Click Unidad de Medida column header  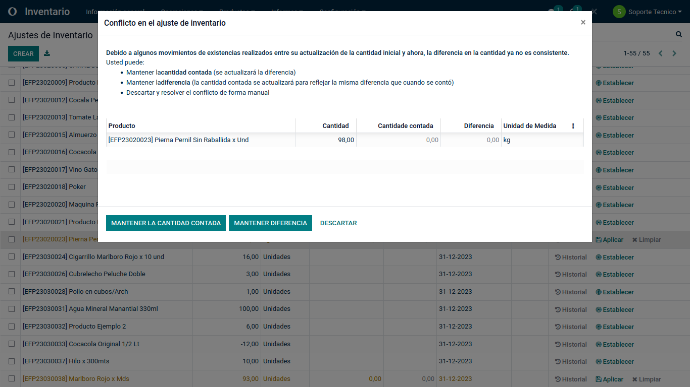529,126
